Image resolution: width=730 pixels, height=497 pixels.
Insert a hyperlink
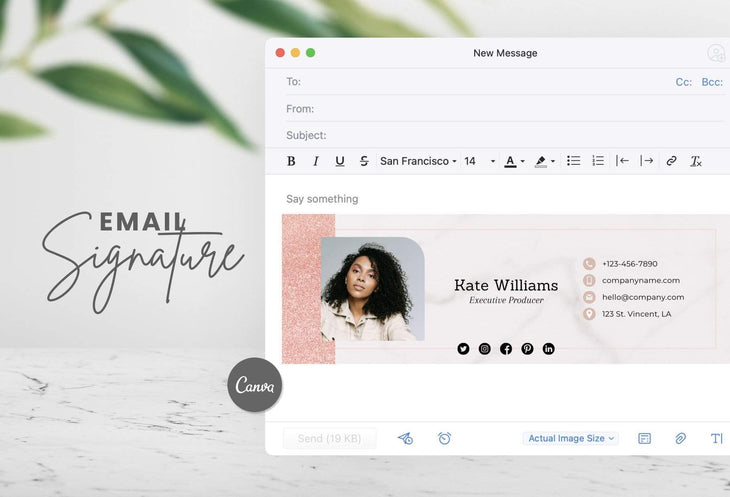[671, 161]
